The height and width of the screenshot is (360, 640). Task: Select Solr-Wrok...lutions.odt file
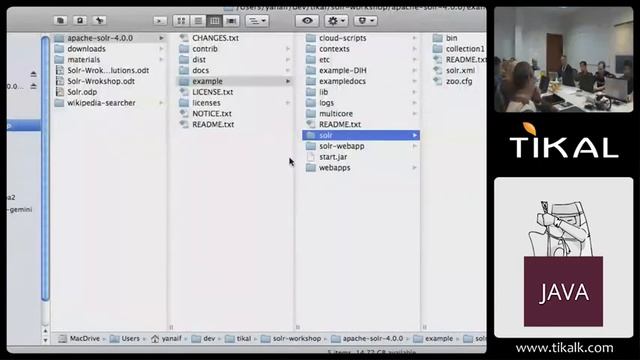[x=109, y=70]
